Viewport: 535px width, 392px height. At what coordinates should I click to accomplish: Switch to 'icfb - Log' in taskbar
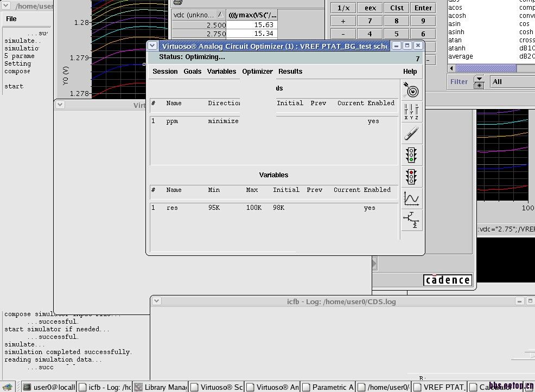click(x=105, y=387)
